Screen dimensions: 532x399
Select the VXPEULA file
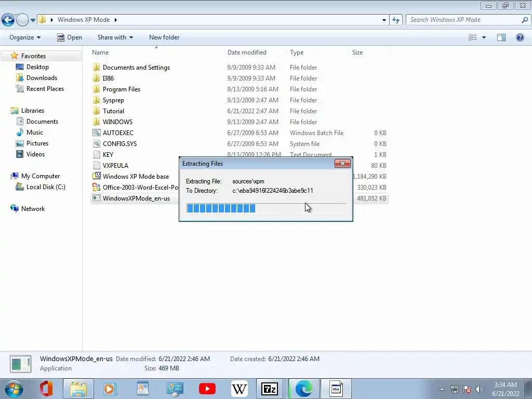(x=115, y=166)
